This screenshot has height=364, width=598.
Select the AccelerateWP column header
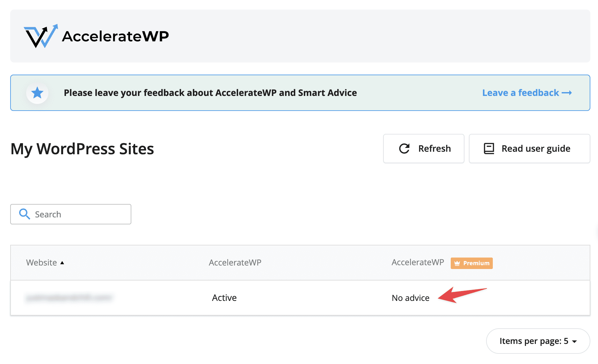pyautogui.click(x=235, y=263)
